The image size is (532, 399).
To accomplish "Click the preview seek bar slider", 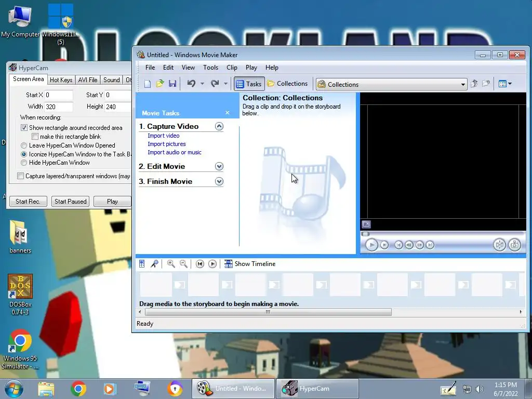I will [365, 234].
